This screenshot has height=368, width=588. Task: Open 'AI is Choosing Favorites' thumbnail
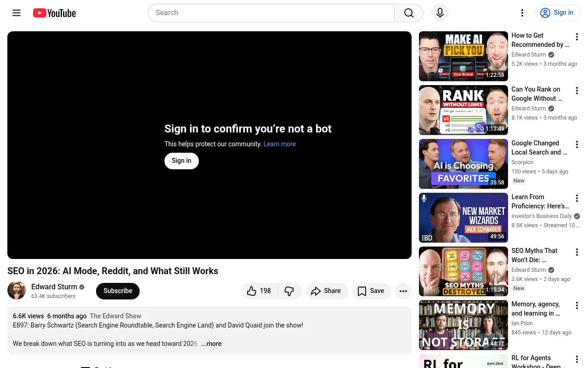coord(464,164)
